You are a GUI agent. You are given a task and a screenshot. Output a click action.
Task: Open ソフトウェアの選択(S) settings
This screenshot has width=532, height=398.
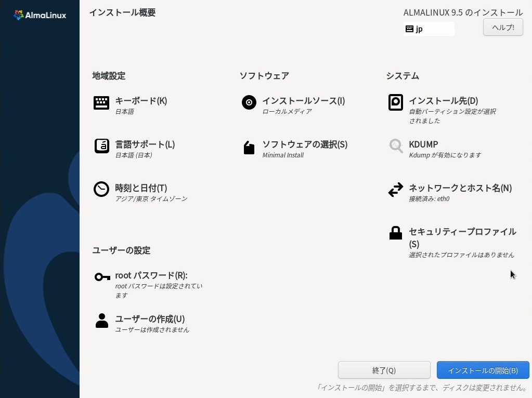pos(305,144)
